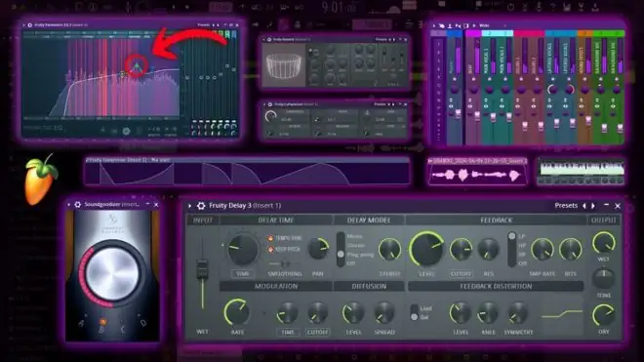Open Fruity Delay 3 plugin options arrow
644x362 pixels.
[189, 206]
